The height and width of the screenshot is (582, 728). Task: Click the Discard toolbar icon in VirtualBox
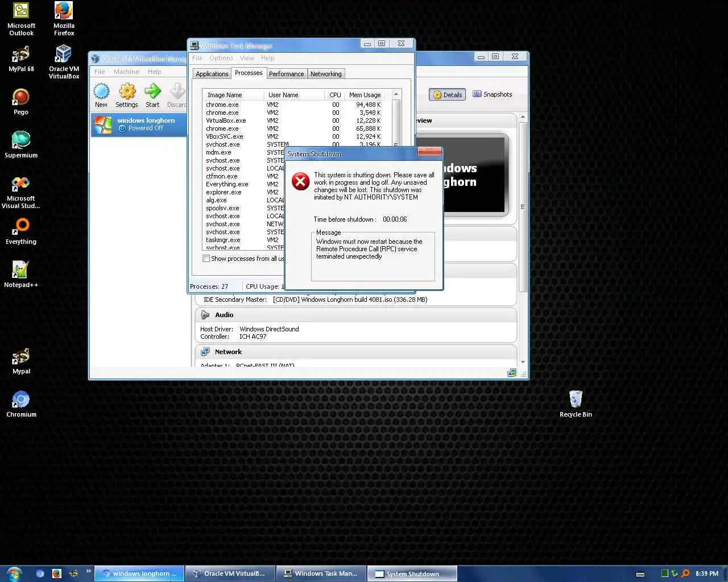(177, 95)
